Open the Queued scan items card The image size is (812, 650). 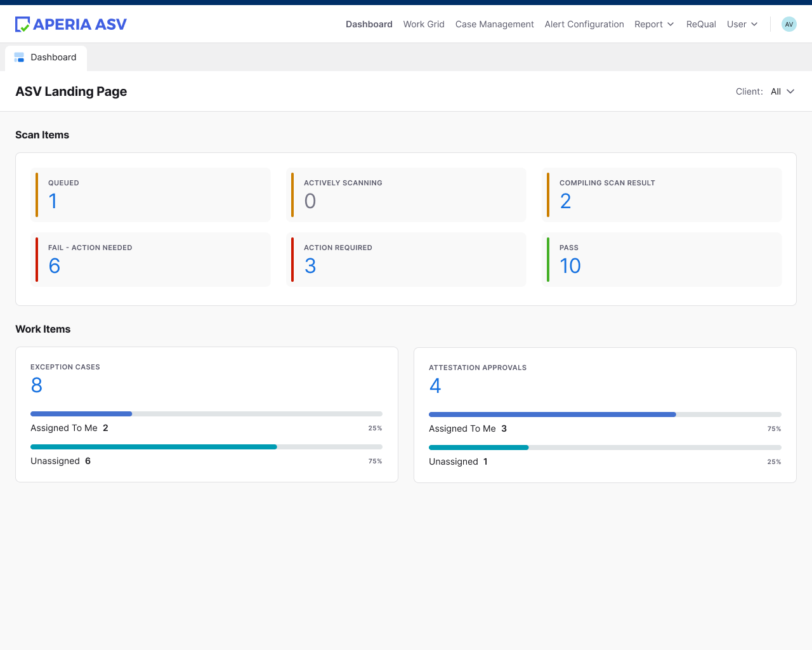pyautogui.click(x=151, y=195)
